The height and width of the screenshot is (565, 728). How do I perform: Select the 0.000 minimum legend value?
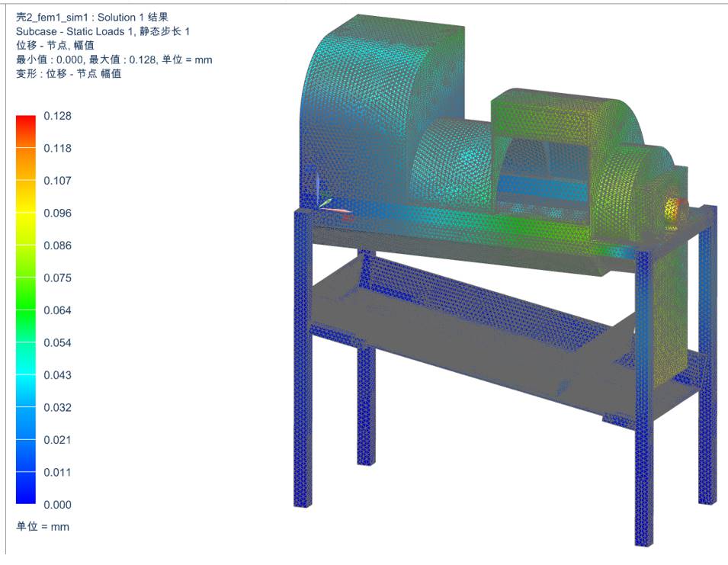(58, 505)
